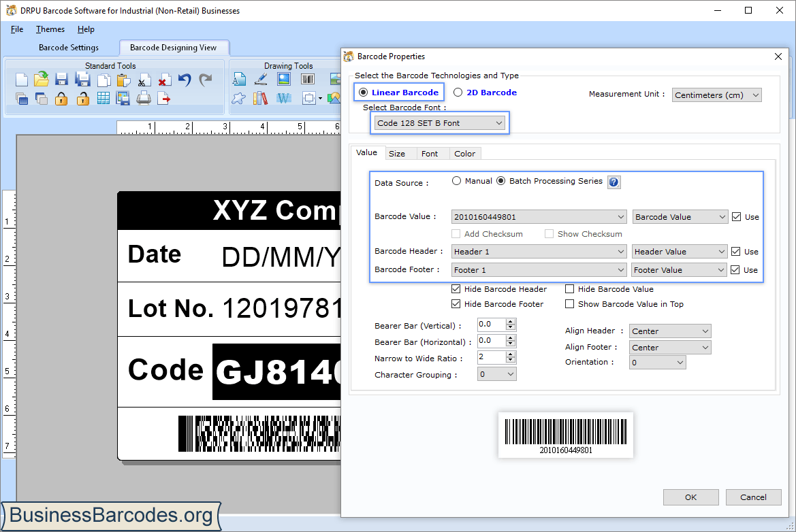Click the Cancel button
This screenshot has width=796, height=532.
pyautogui.click(x=753, y=497)
